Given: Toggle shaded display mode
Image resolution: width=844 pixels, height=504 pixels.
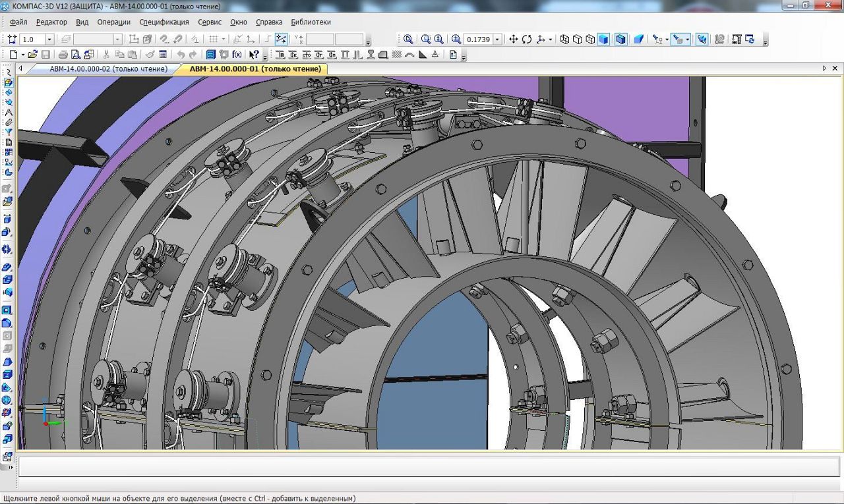Looking at the screenshot, I should coord(603,40).
